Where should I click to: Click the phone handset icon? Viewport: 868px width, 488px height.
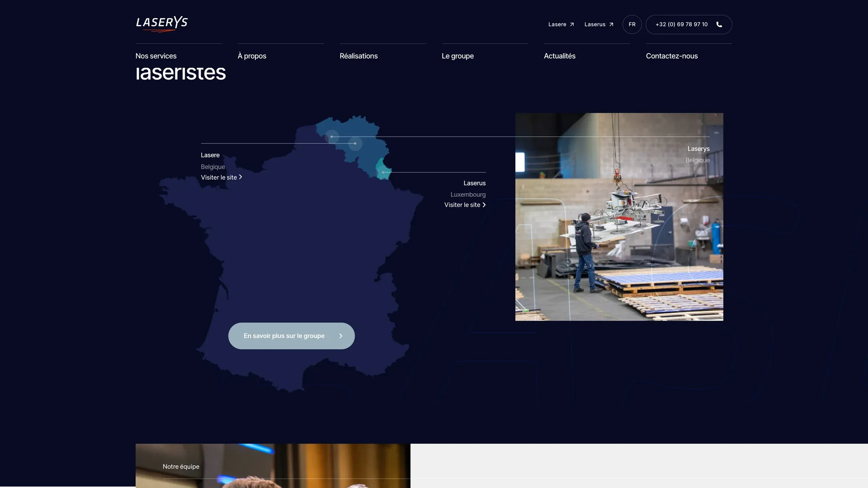(x=719, y=25)
